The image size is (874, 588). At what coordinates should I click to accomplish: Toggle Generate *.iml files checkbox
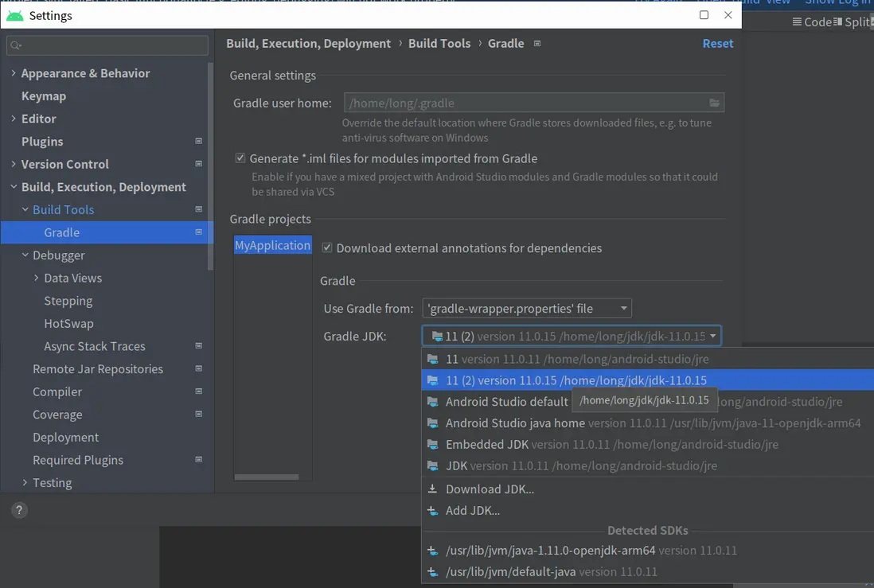coord(240,158)
